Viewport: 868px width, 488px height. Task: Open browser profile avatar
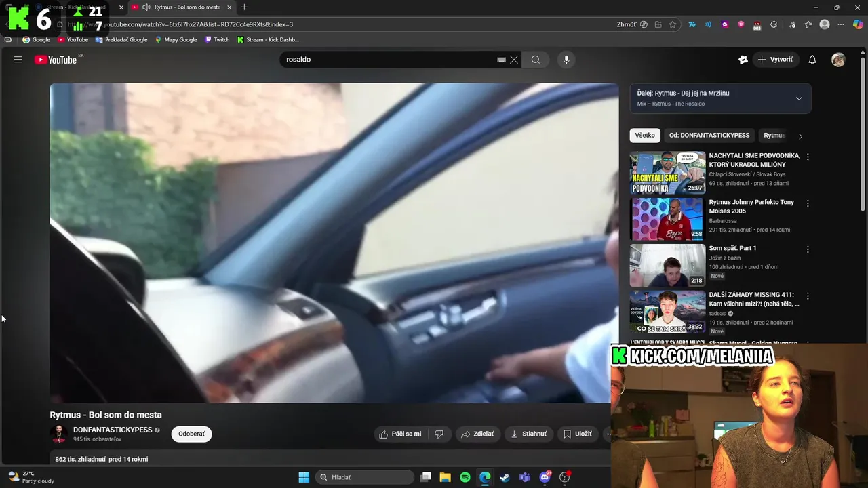tap(825, 24)
